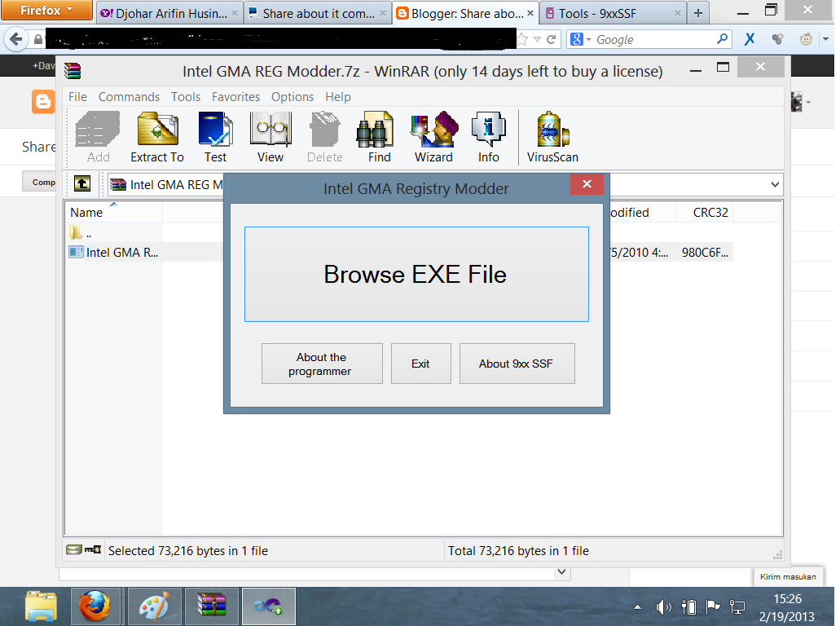Click the Add toolbar icon in WinRAR
Screen dimensions: 840x626
98,137
